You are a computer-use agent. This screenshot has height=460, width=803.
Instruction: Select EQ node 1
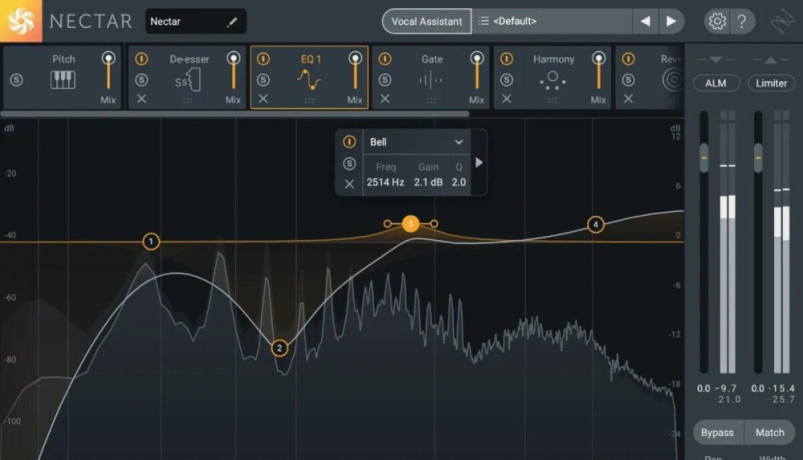pos(151,241)
